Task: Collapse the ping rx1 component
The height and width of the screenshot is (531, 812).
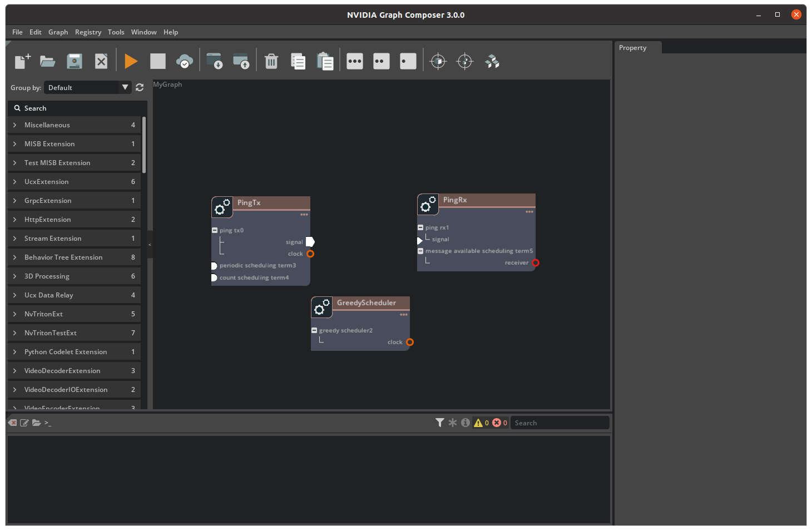Action: [x=420, y=227]
